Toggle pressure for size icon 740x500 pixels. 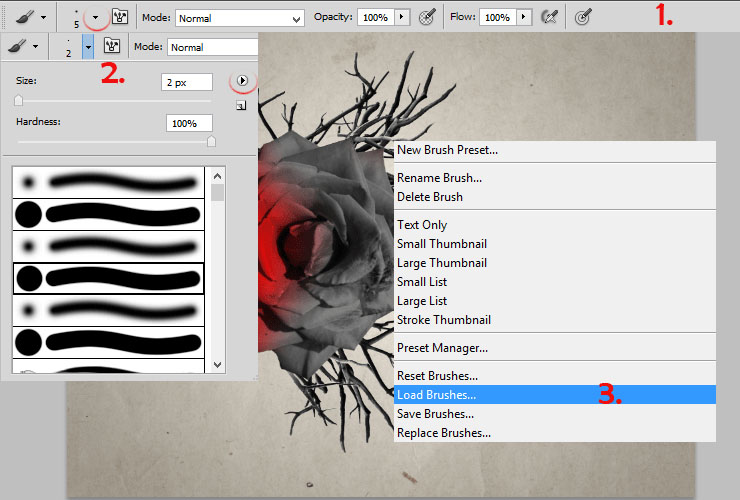tap(583, 17)
